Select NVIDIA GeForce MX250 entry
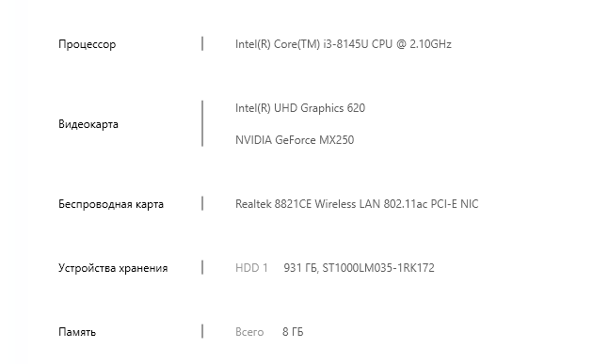Image resolution: width=609 pixels, height=364 pixels. click(295, 140)
